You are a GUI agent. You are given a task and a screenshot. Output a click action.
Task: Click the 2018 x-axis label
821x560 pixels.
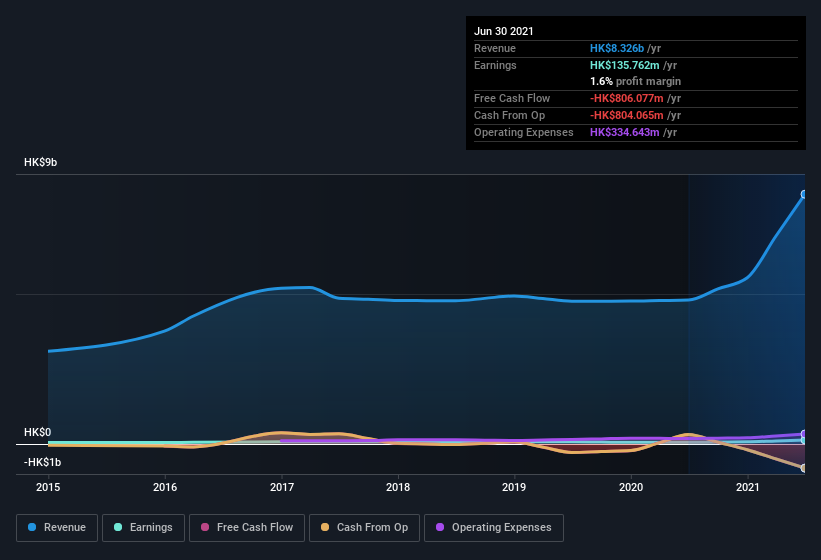click(x=398, y=487)
